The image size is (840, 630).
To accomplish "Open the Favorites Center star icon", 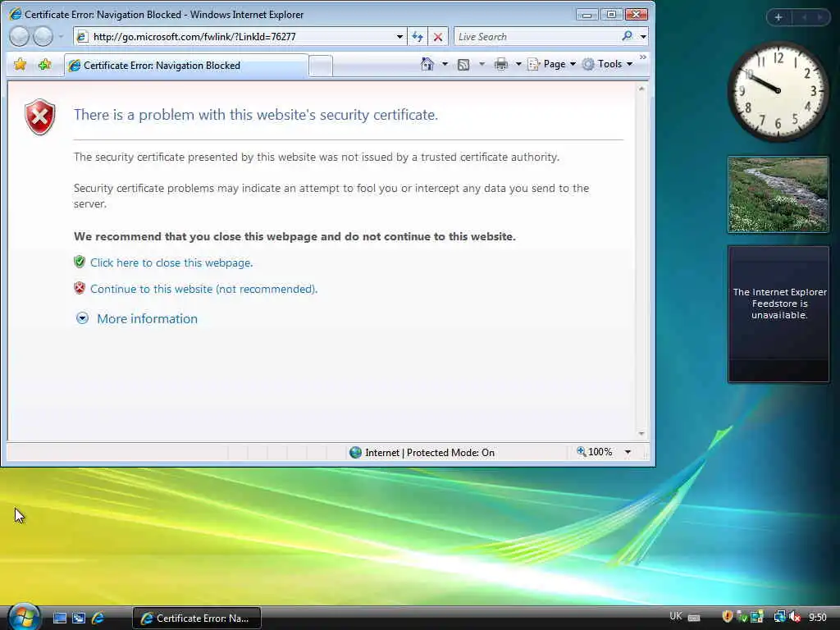I will pos(20,65).
